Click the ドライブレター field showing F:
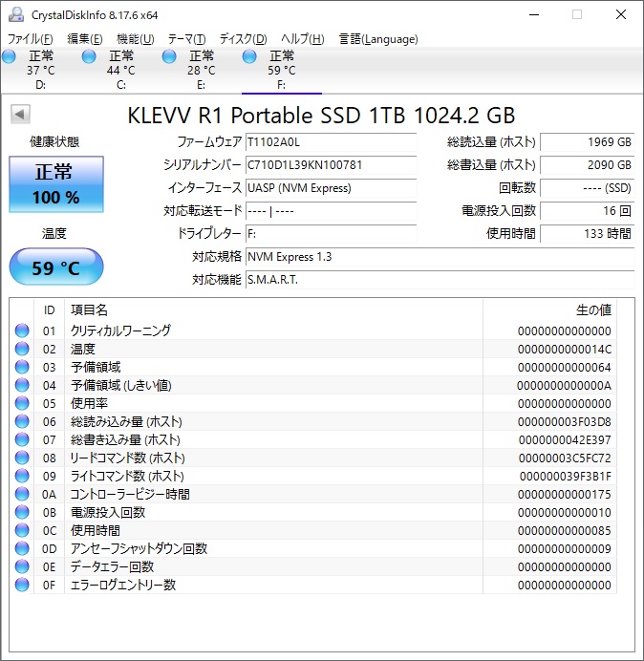This screenshot has height=661, width=644. pos(331,233)
